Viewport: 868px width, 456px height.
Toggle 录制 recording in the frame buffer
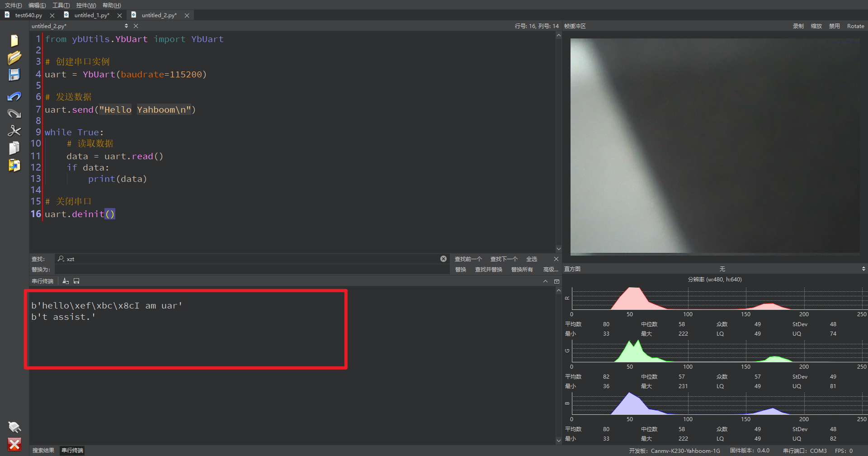[798, 26]
